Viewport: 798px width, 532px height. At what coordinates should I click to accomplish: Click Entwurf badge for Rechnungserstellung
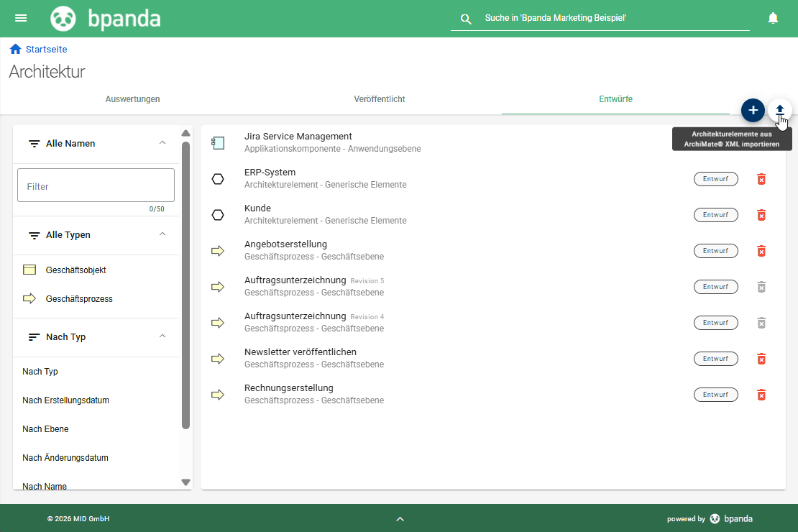715,395
